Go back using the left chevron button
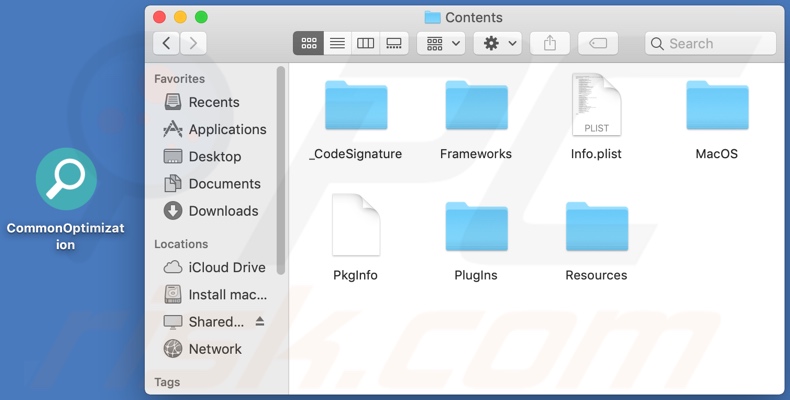Screen dimensions: 790x400 tap(166, 43)
